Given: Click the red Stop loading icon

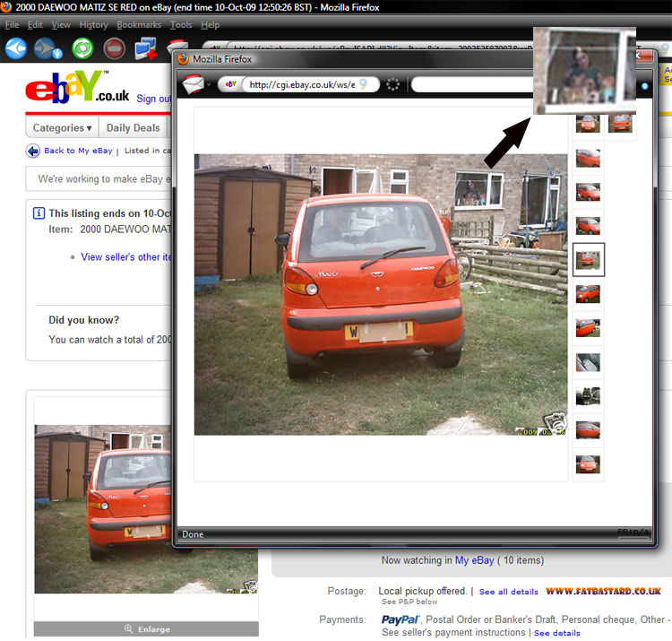Looking at the screenshot, I should click(x=114, y=48).
